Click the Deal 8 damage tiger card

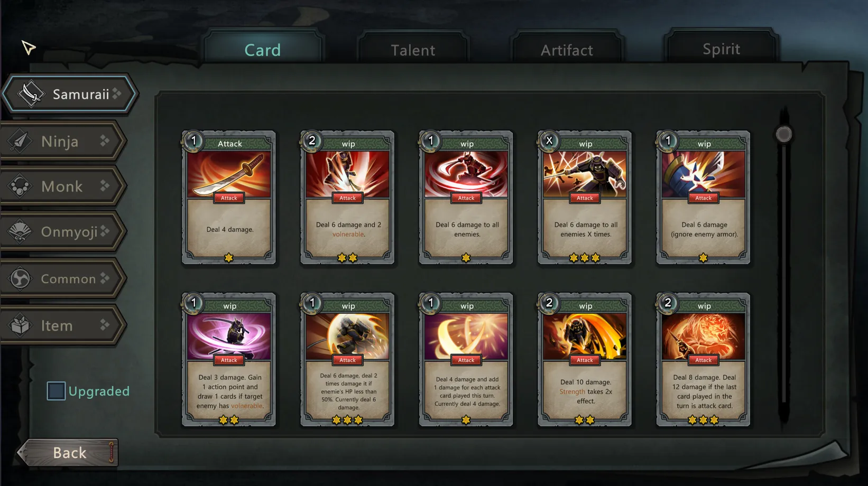click(x=703, y=360)
